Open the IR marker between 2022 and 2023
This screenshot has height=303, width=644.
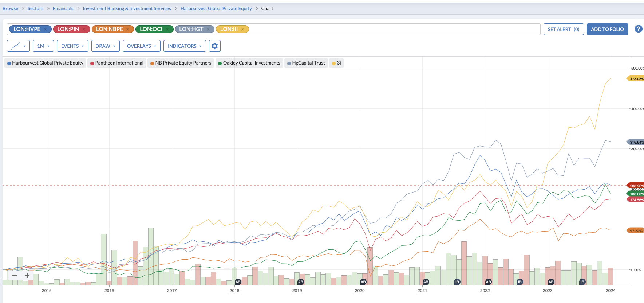pos(520,282)
